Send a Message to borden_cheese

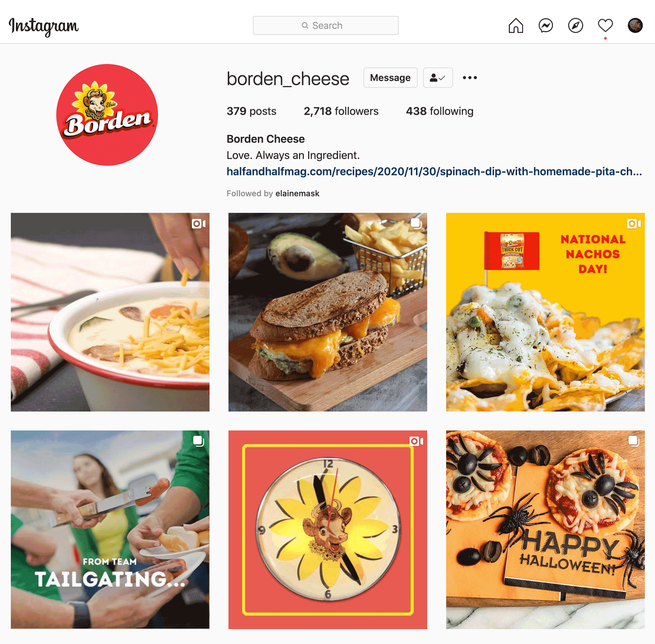point(390,78)
